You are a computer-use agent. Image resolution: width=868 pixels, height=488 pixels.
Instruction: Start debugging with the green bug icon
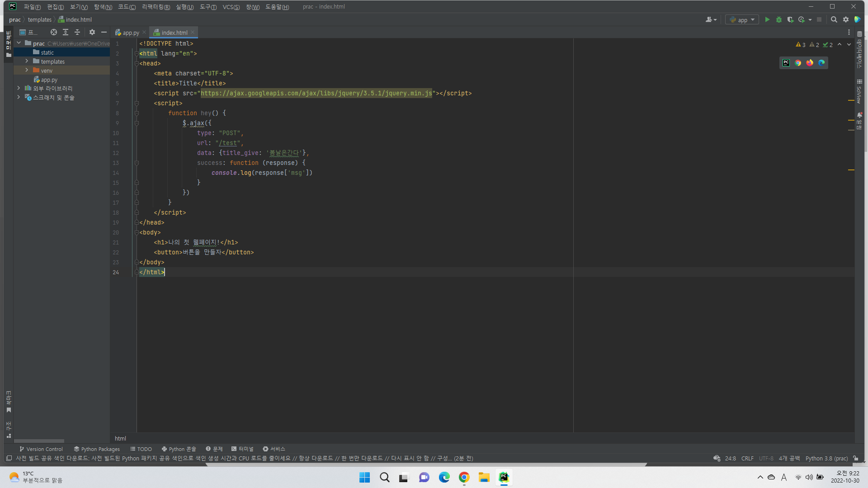(x=778, y=19)
